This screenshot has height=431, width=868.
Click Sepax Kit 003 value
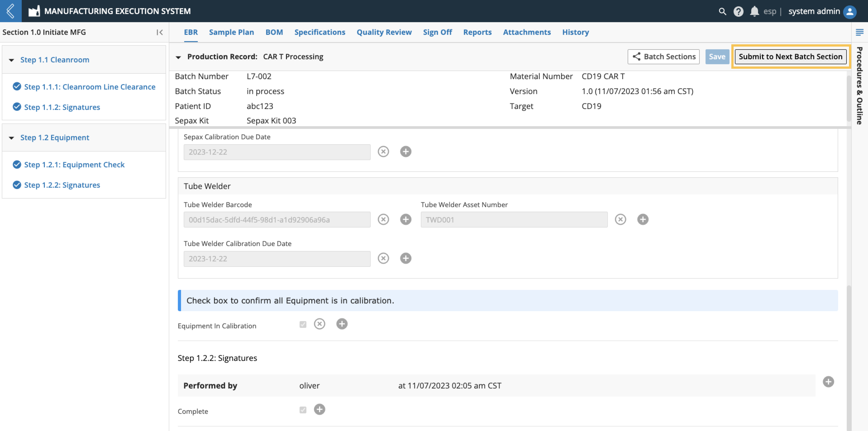(271, 121)
